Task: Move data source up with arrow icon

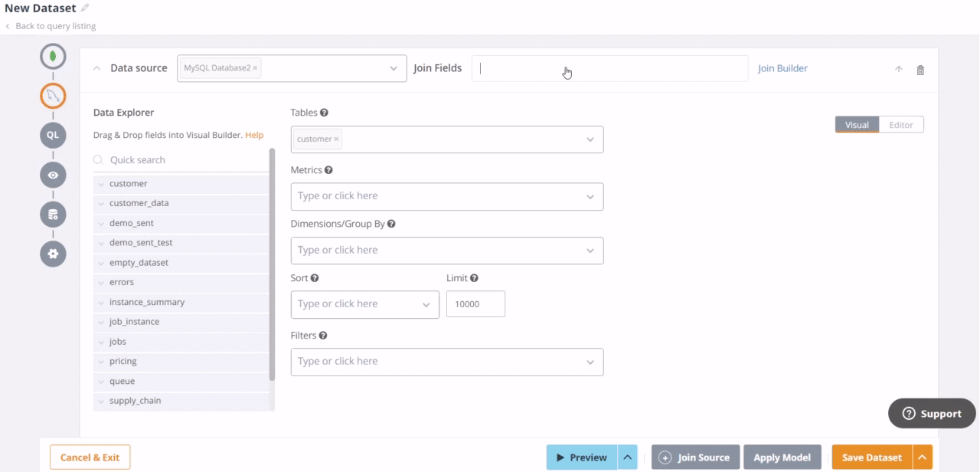Action: (x=899, y=69)
